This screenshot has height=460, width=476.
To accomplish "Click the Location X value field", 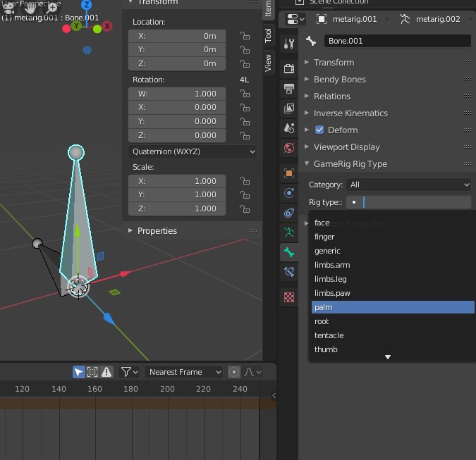I will (177, 36).
